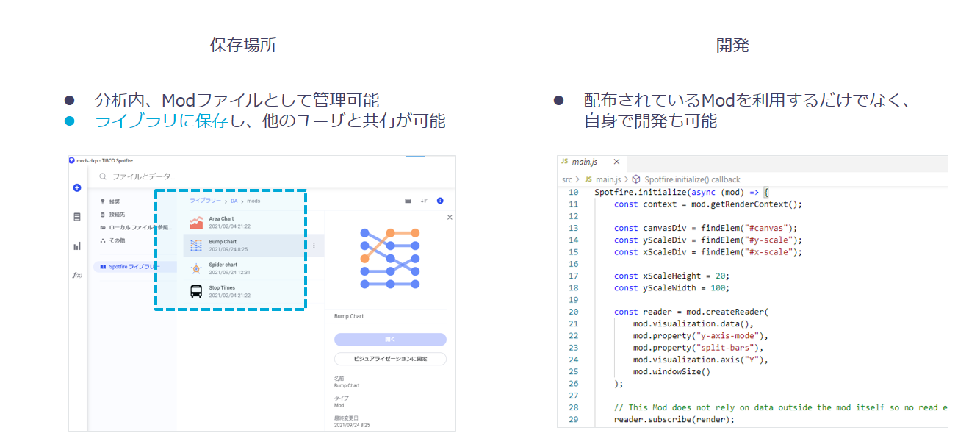Click the 名前 field label in details
This screenshot has height=447, width=980.
click(339, 379)
